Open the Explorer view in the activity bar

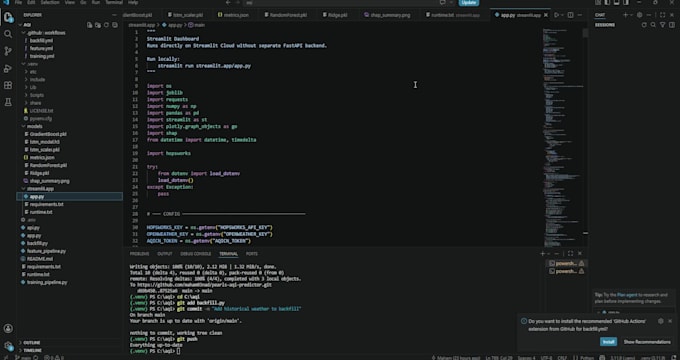[x=8, y=17]
